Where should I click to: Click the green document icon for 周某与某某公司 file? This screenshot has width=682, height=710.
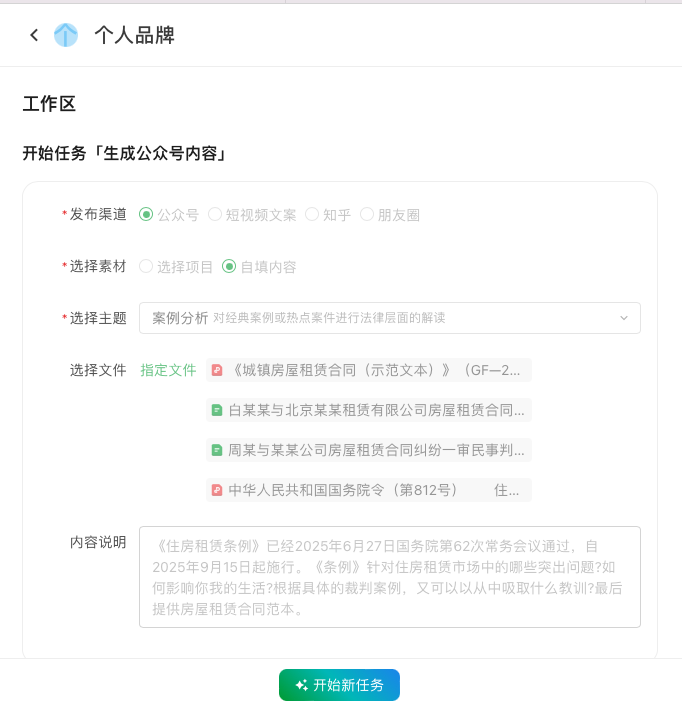coord(216,450)
